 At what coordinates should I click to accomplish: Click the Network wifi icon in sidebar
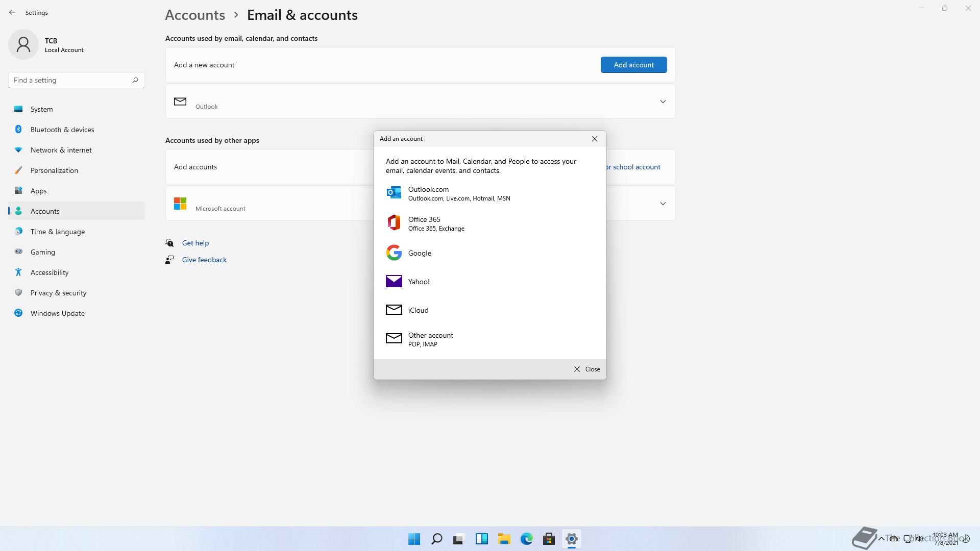click(18, 149)
